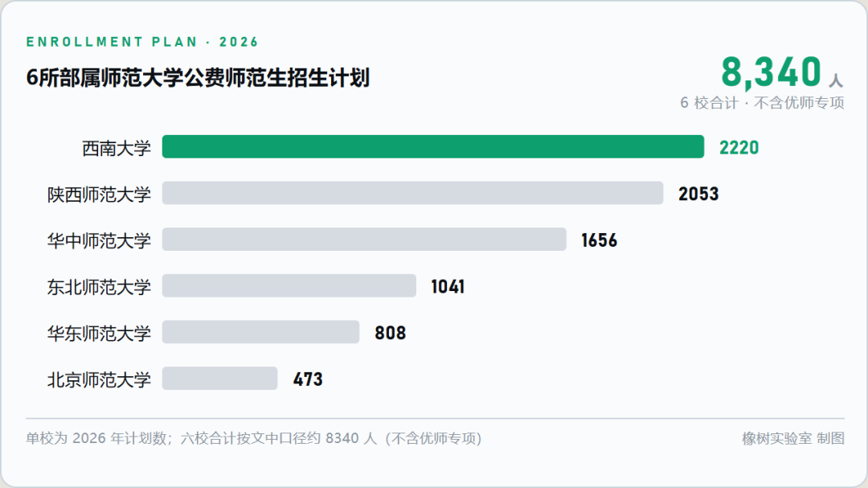Select the 华东师范大学 label
The height and width of the screenshot is (488, 868).
tap(99, 333)
